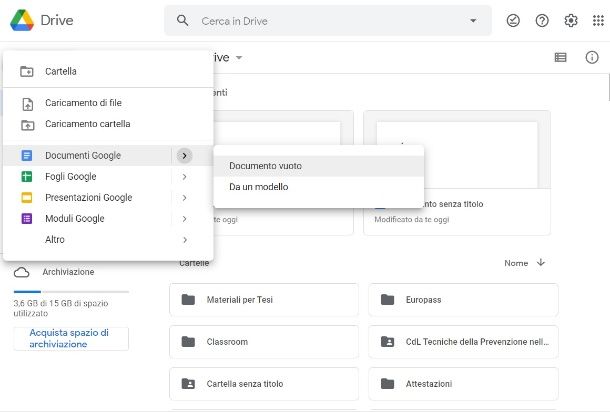Open the Attestazioni folder

[463, 384]
